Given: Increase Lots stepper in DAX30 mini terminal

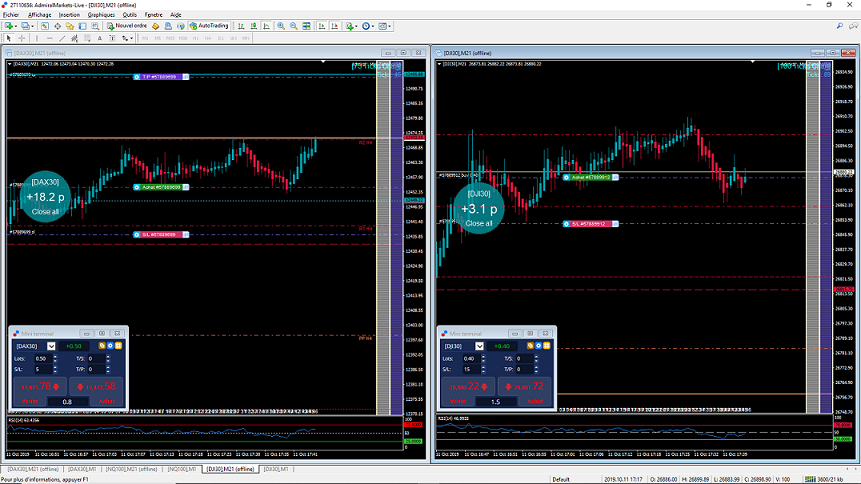Looking at the screenshot, I should pyautogui.click(x=55, y=357).
